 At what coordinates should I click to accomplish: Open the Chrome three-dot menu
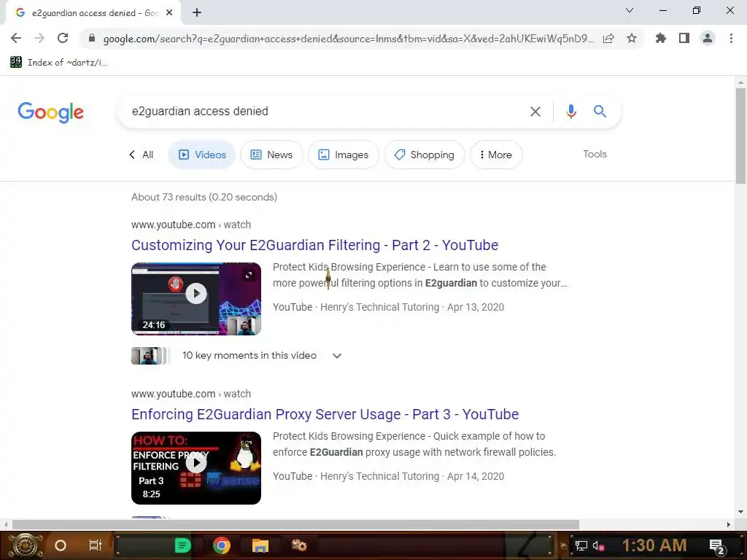pos(731,38)
